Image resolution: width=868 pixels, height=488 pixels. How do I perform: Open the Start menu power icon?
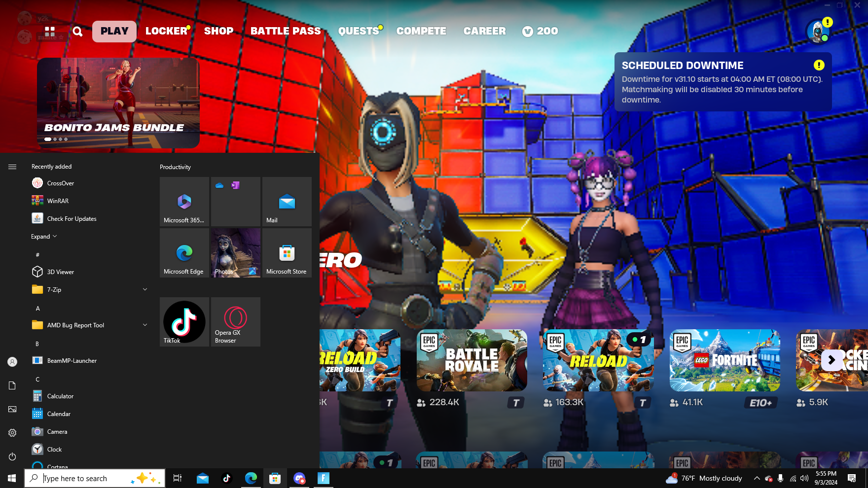tap(12, 456)
